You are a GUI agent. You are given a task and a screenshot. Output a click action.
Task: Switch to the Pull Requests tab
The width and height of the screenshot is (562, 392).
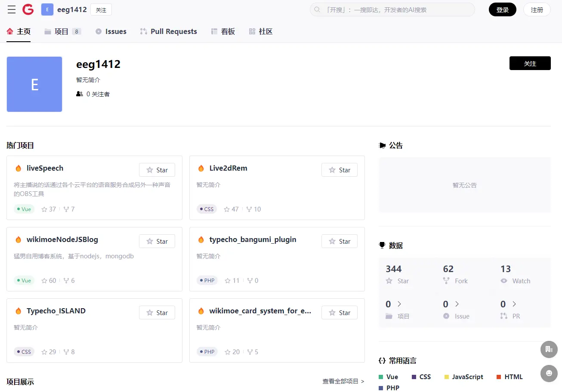pyautogui.click(x=168, y=31)
